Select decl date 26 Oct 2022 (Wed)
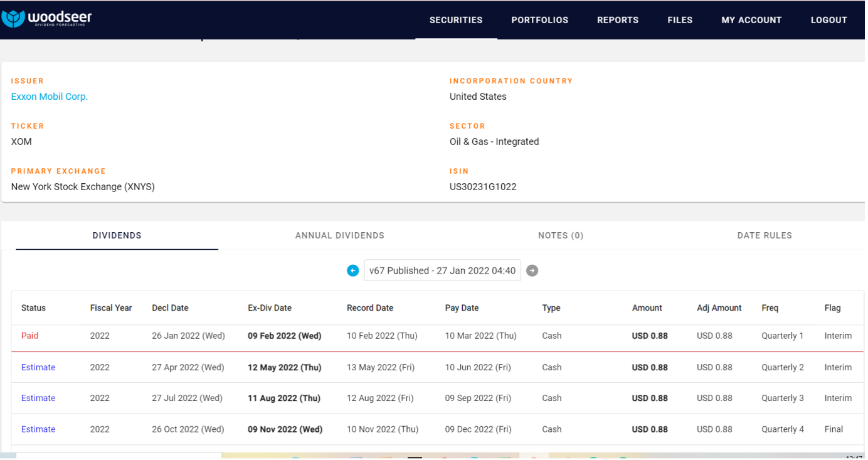 (x=188, y=429)
